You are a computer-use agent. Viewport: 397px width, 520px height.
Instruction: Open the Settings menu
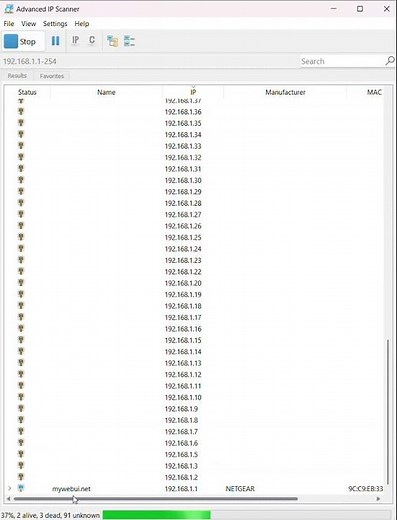[x=55, y=24]
